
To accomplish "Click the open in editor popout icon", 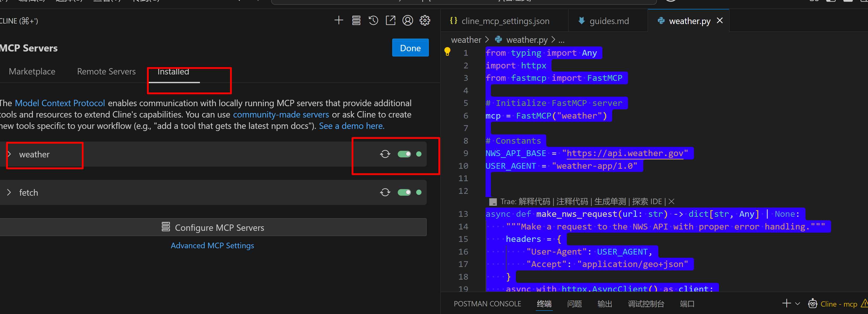I will 391,21.
